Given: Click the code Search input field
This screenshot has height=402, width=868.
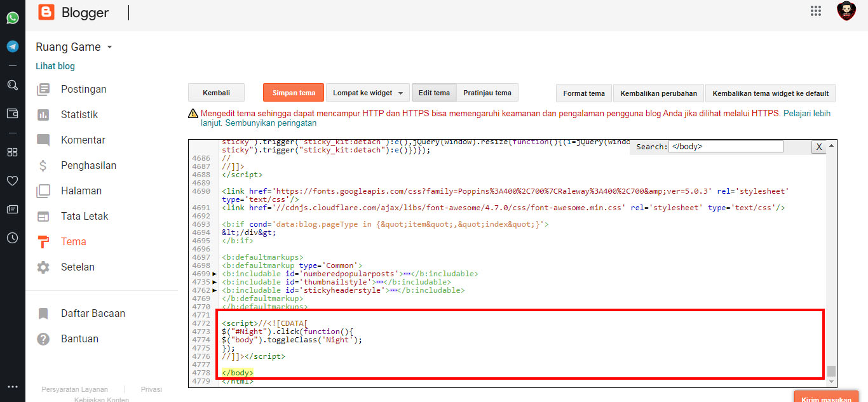Looking at the screenshot, I should coord(726,147).
